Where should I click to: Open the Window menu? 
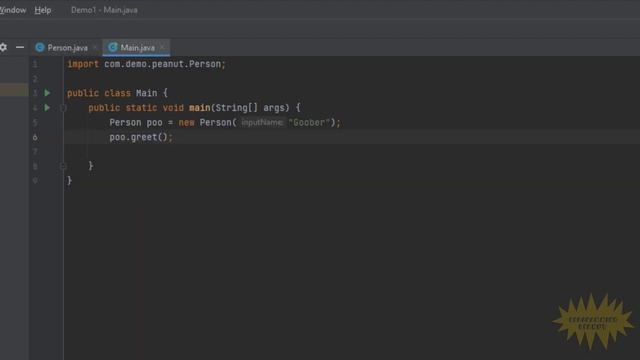[x=12, y=10]
